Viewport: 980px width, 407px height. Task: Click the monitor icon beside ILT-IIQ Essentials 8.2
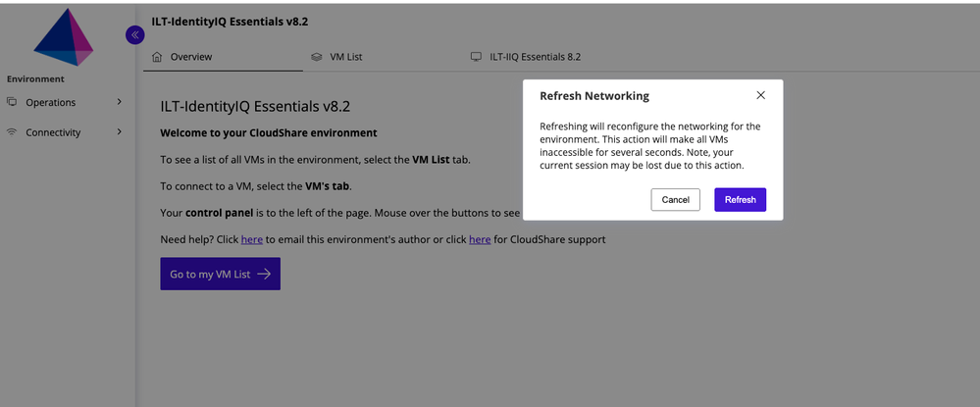[x=476, y=57]
